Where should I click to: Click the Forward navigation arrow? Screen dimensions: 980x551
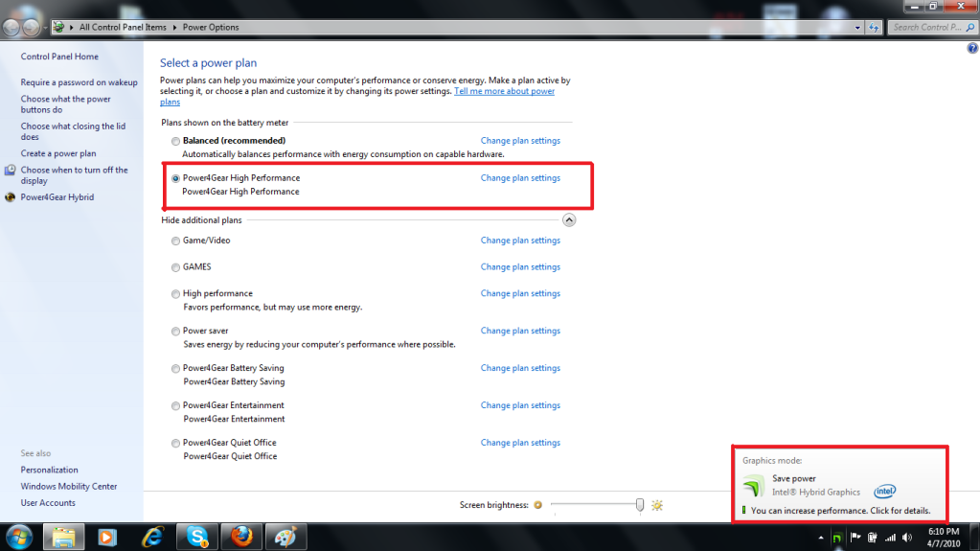tap(31, 27)
